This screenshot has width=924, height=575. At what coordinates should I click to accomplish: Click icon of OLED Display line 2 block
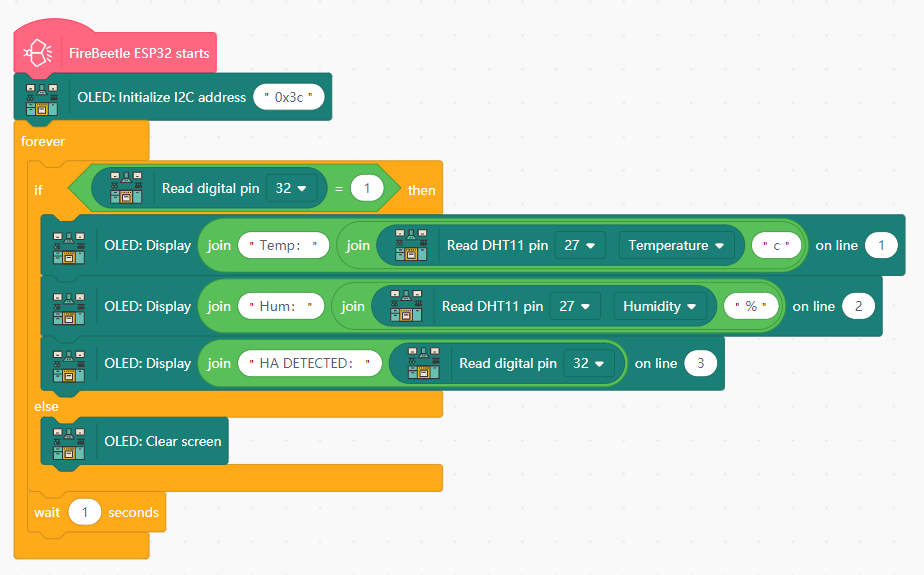pos(68,306)
